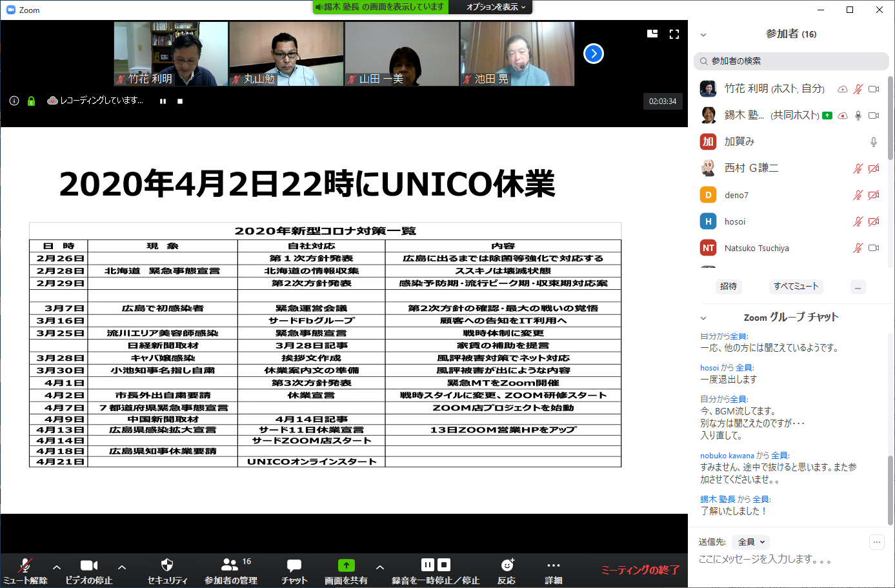The image size is (895, 588).
Task: Stop recording next to レコーディングしています
Action: [180, 101]
